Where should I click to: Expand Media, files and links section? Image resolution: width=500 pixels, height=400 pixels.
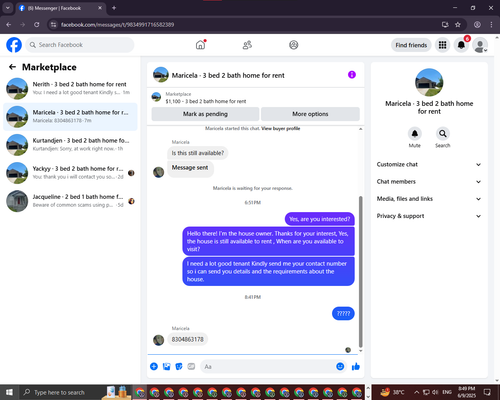point(429,199)
